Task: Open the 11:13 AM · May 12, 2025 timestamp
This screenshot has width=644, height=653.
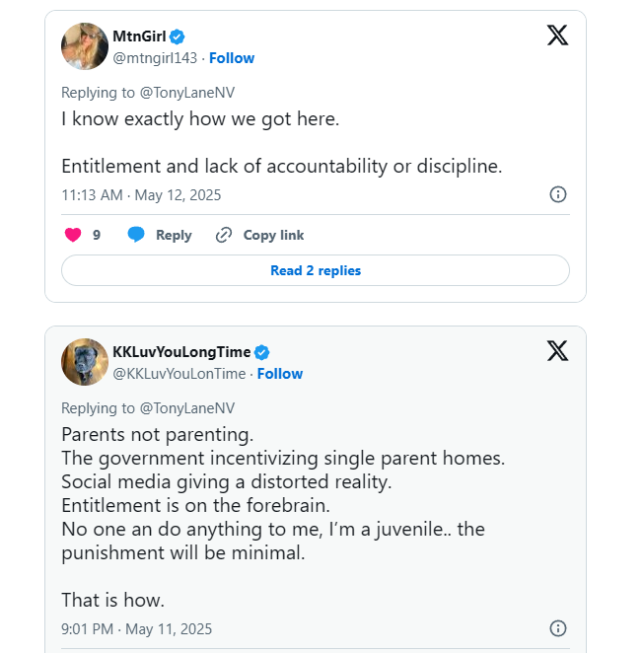Action: pyautogui.click(x=141, y=195)
